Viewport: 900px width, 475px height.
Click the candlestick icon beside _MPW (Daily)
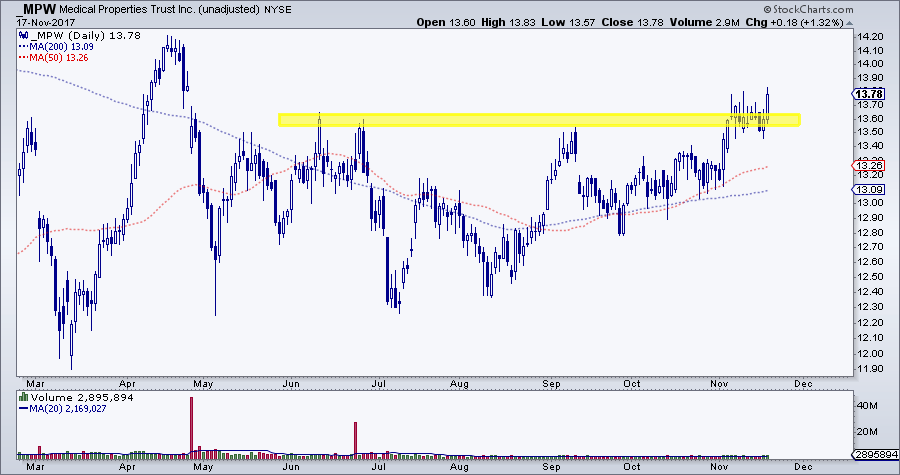tap(23, 35)
